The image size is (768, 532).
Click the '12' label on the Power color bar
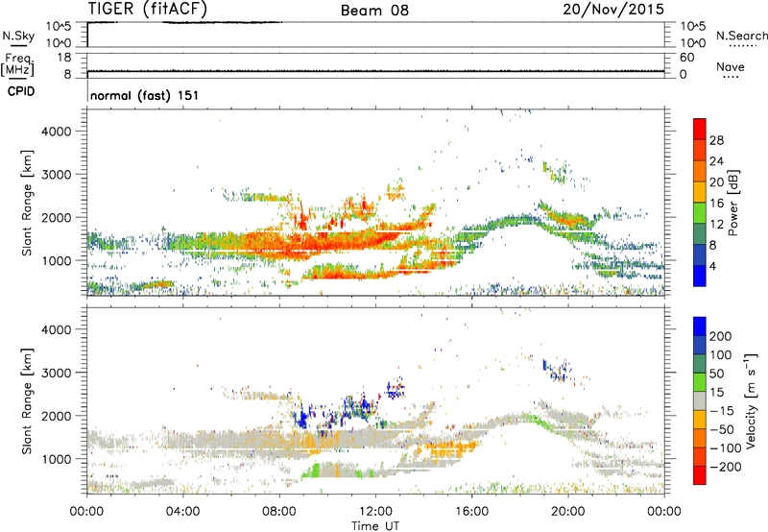pyautogui.click(x=716, y=225)
